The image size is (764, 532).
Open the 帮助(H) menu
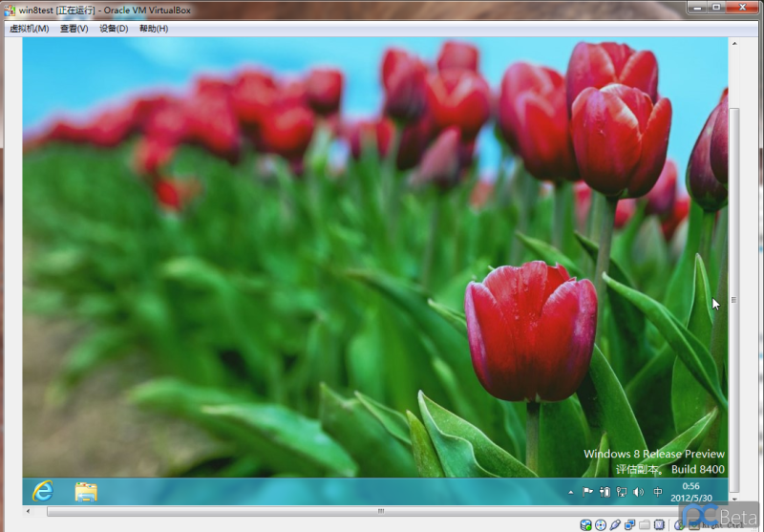point(154,29)
